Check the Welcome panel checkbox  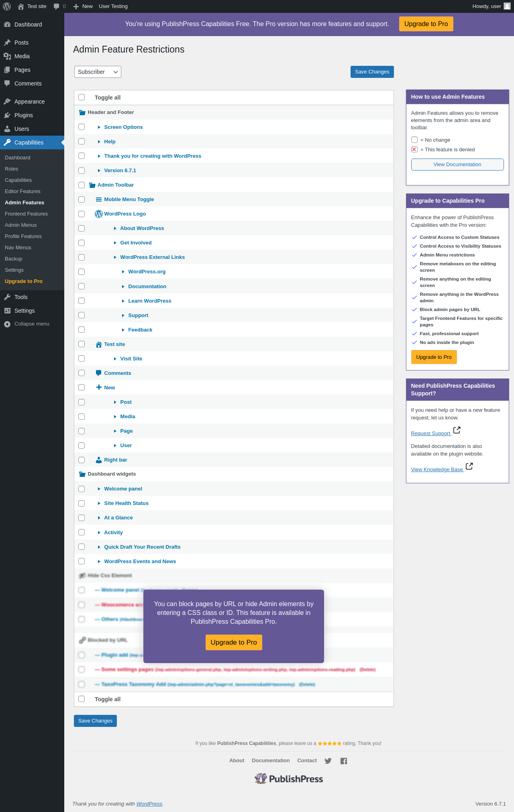pyautogui.click(x=82, y=488)
